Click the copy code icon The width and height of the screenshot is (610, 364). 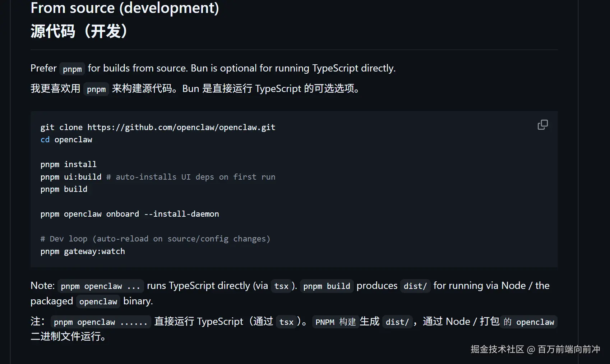[542, 125]
